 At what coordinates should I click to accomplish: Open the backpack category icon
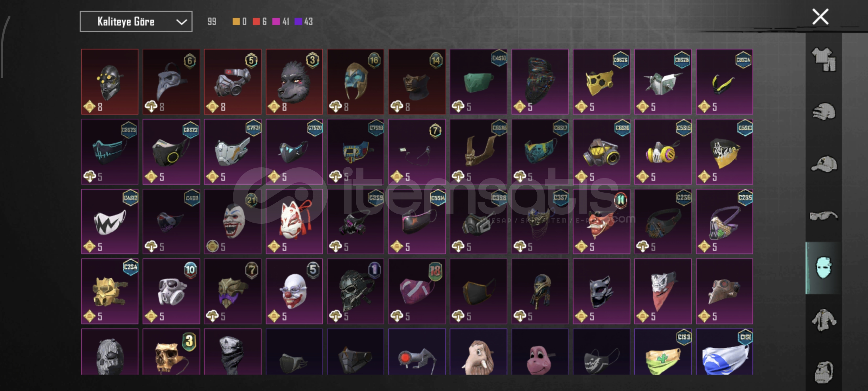pos(824,371)
